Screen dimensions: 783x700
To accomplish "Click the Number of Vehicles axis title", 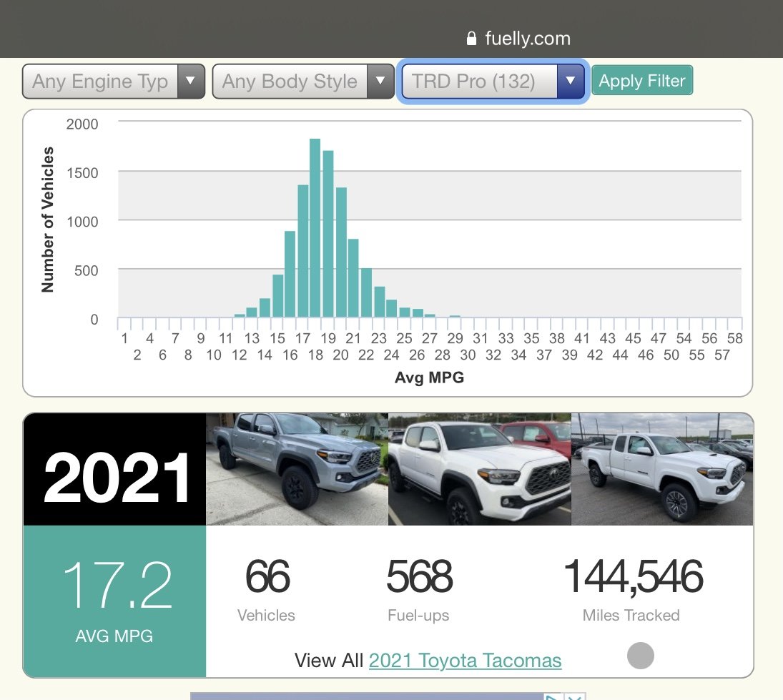I will (47, 220).
